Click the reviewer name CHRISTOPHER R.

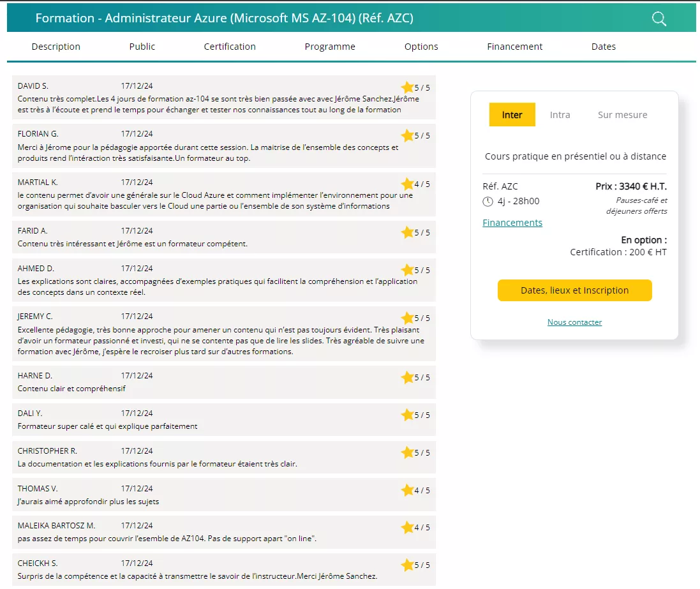coord(47,451)
